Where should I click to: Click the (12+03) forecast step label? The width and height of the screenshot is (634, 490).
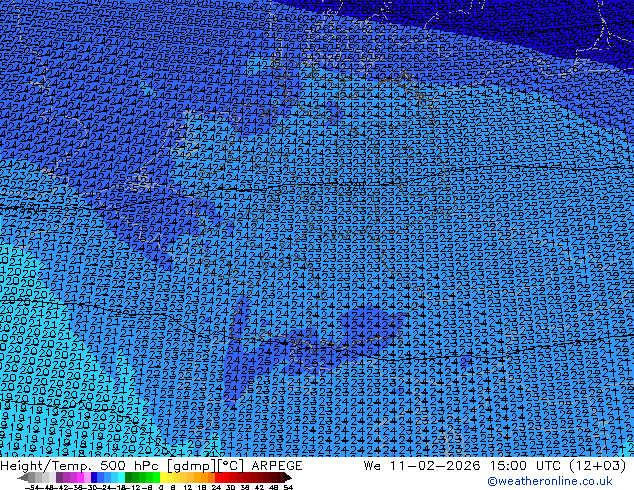598,466
